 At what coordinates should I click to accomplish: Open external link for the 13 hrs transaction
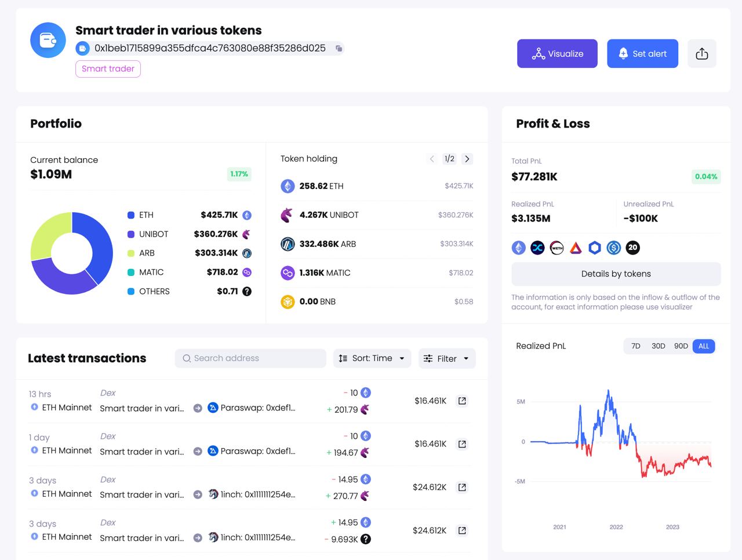click(462, 401)
